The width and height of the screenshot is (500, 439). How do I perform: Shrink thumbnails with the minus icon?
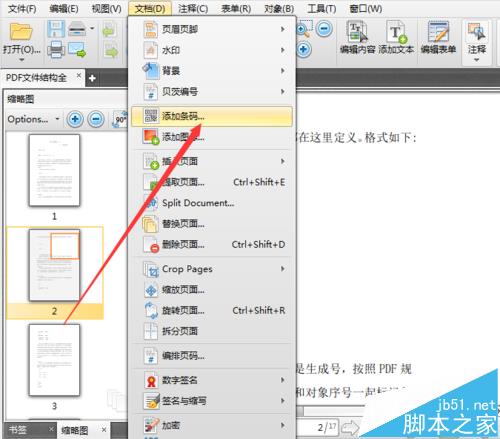[x=96, y=119]
